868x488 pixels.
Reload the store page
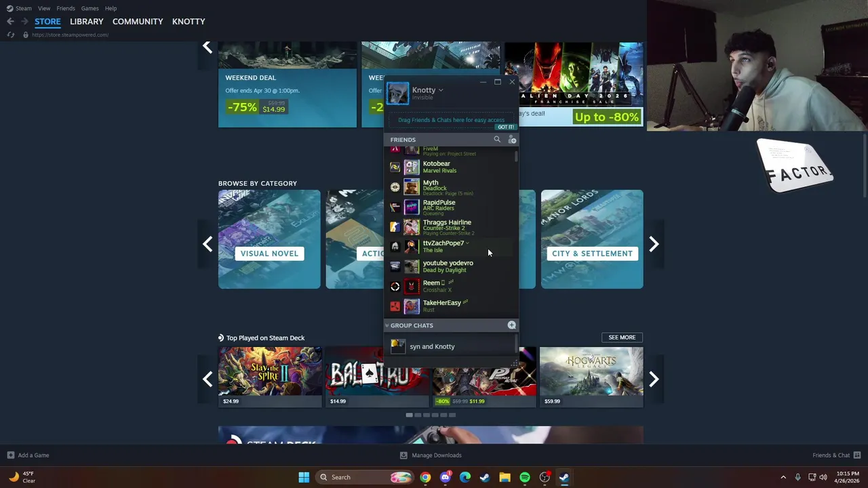(x=10, y=35)
